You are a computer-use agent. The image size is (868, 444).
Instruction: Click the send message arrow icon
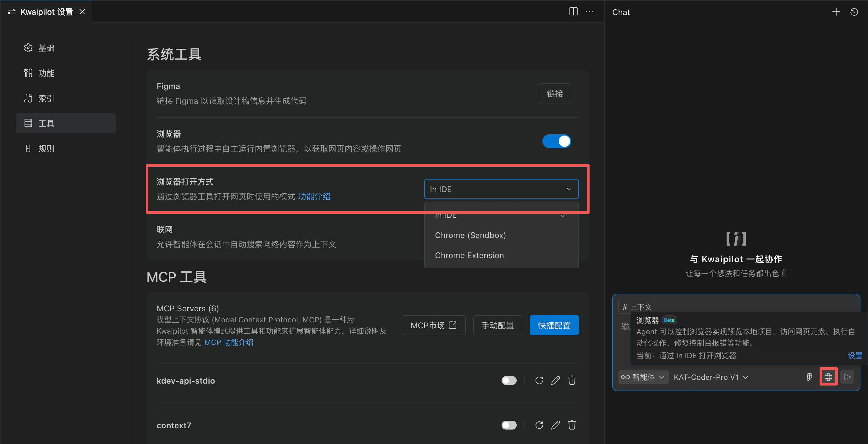tap(848, 377)
